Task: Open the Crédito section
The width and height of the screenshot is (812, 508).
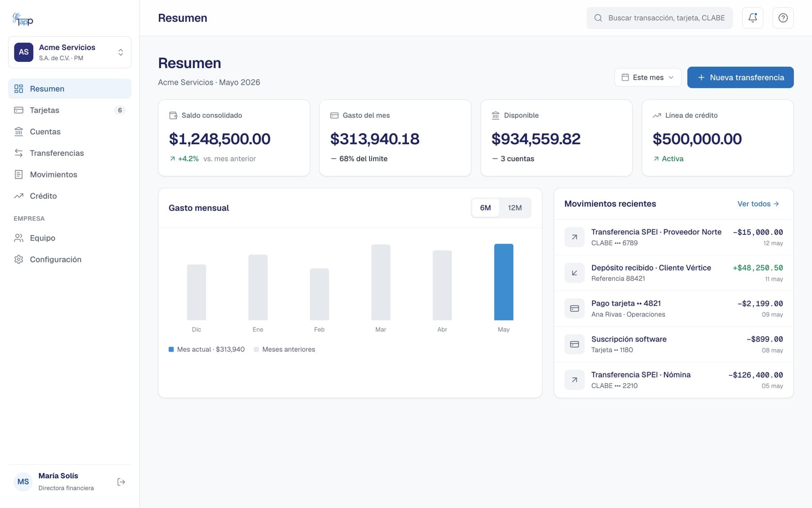Action: point(69,196)
